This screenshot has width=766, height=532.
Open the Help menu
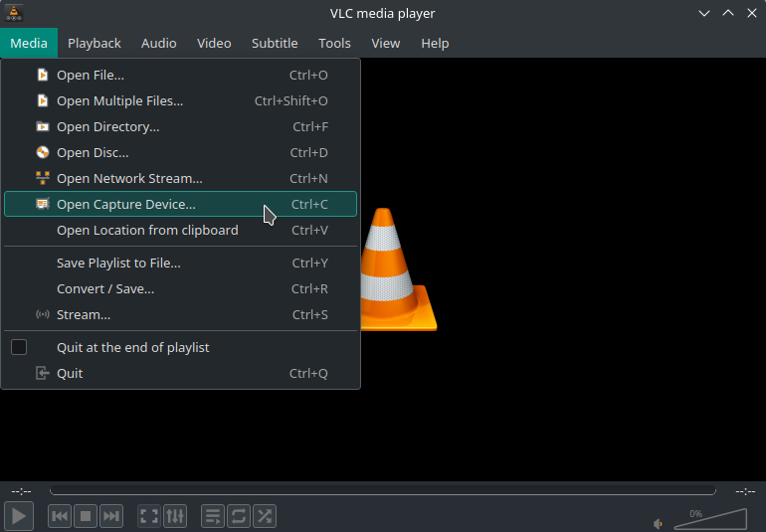click(435, 43)
